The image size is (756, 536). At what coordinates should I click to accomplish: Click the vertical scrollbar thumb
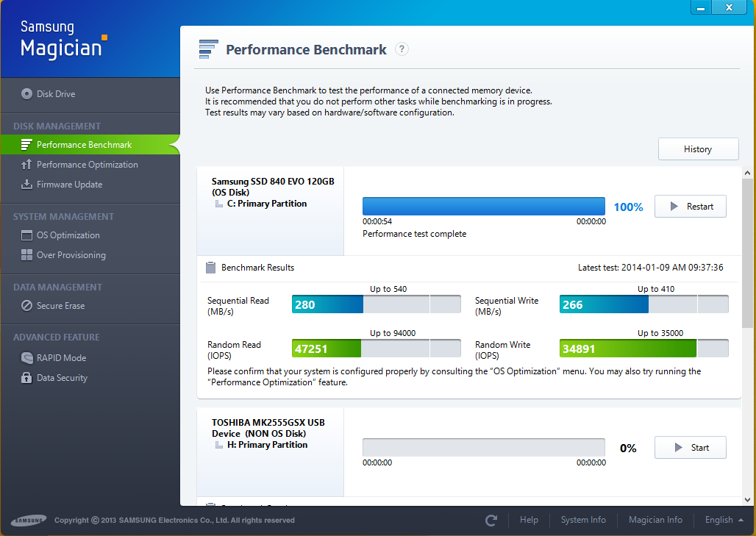coord(747,253)
